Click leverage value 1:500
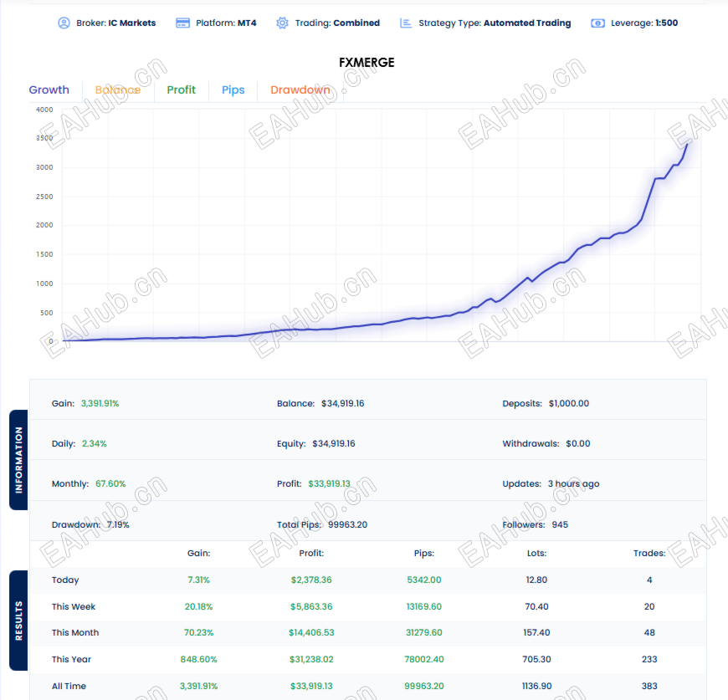The width and height of the screenshot is (728, 700). coord(666,23)
